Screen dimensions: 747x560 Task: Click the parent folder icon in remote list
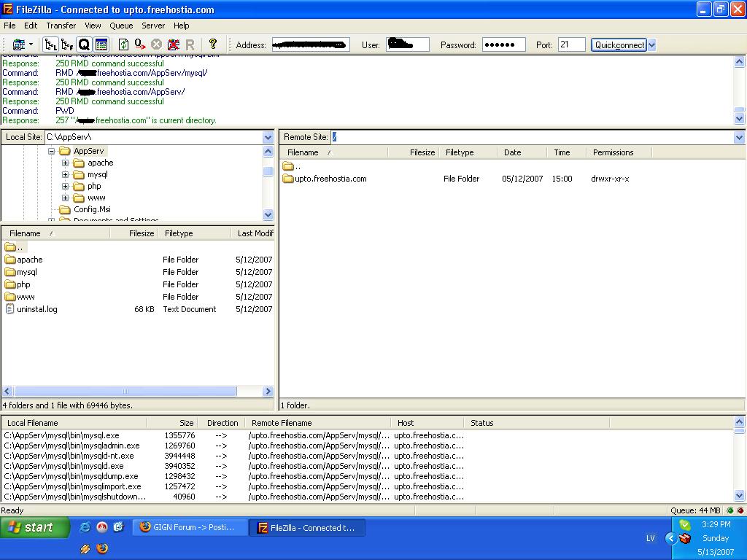pos(287,166)
